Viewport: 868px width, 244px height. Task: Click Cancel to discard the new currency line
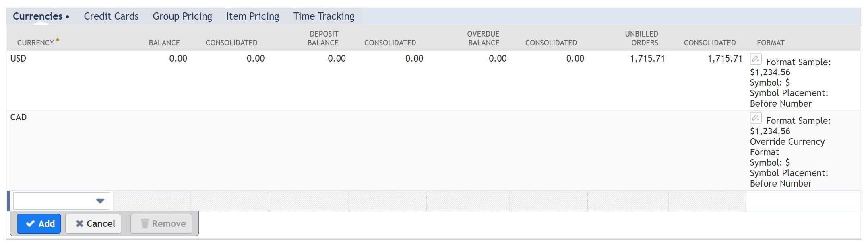point(93,223)
